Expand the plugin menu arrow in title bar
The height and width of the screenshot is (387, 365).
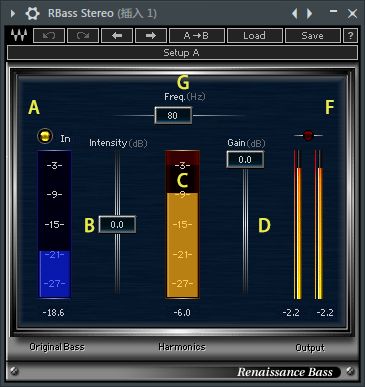[13, 14]
